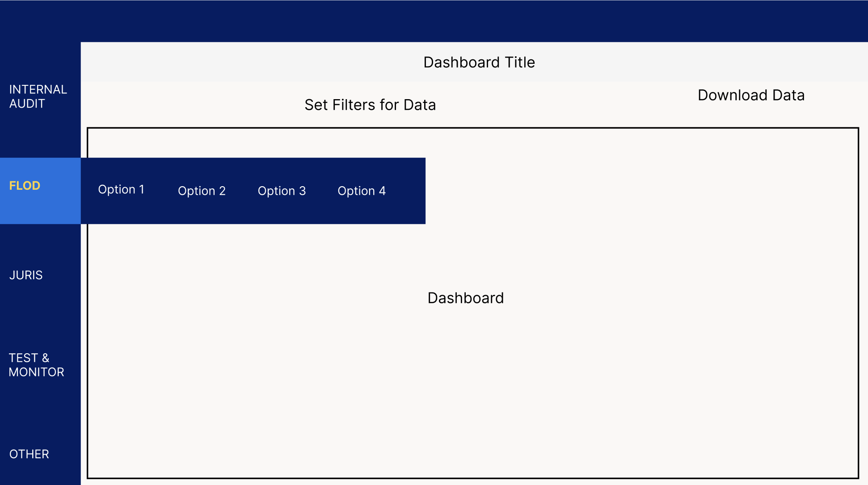Click the Dashboard Title heading

pyautogui.click(x=479, y=63)
